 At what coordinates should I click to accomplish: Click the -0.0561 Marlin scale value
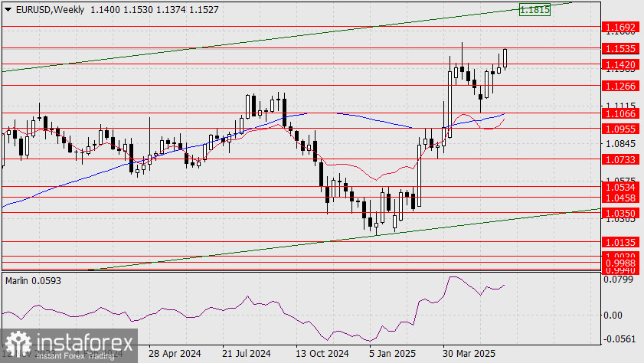(619, 339)
